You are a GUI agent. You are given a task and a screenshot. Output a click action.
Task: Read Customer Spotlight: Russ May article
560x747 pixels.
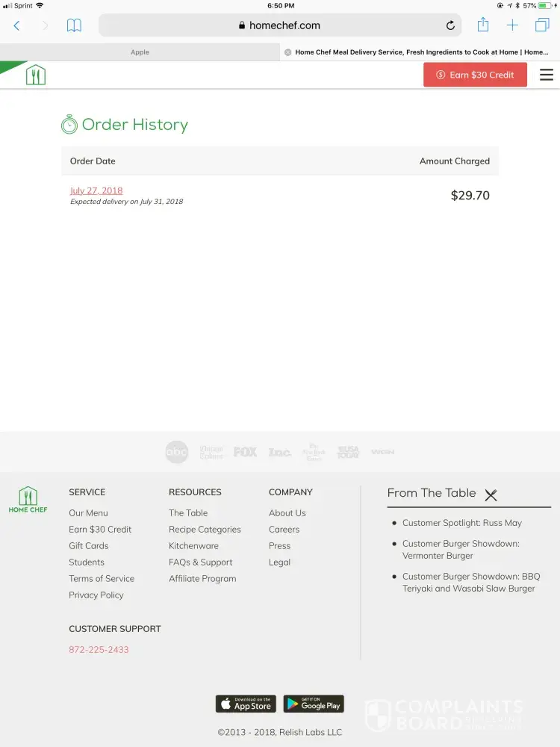click(x=461, y=523)
